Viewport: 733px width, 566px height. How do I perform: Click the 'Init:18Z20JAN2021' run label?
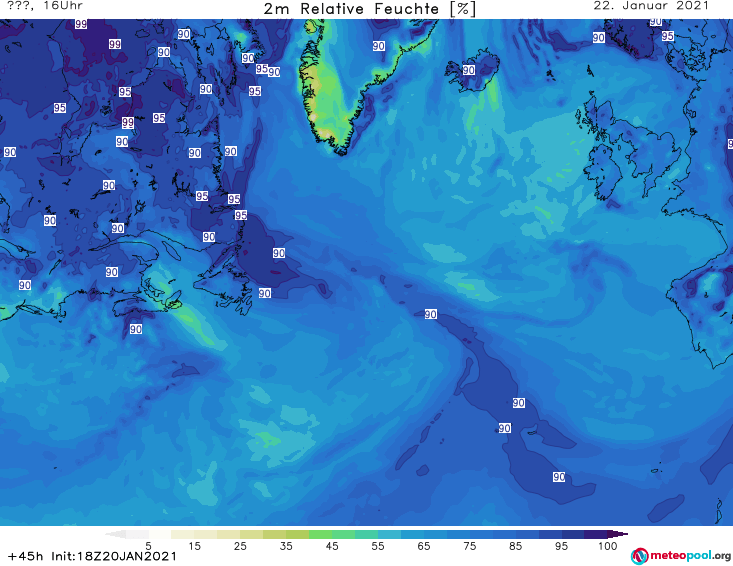coord(114,556)
